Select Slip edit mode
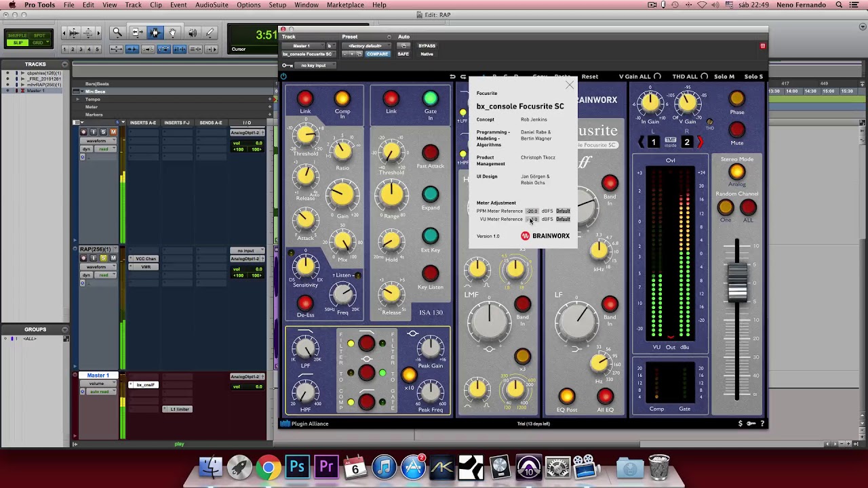The height and width of the screenshot is (488, 868). pyautogui.click(x=18, y=43)
